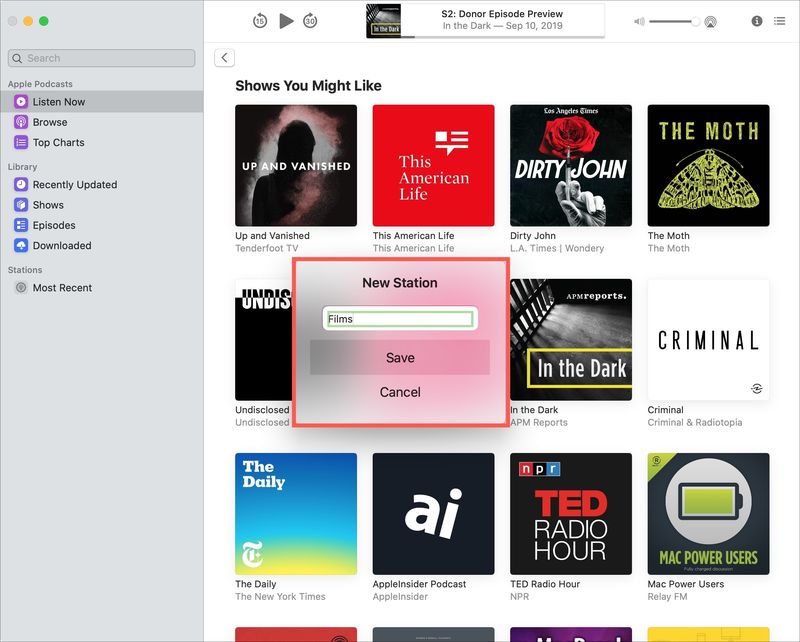This screenshot has height=642, width=800.
Task: Click the Most Recent station icon
Action: point(21,287)
